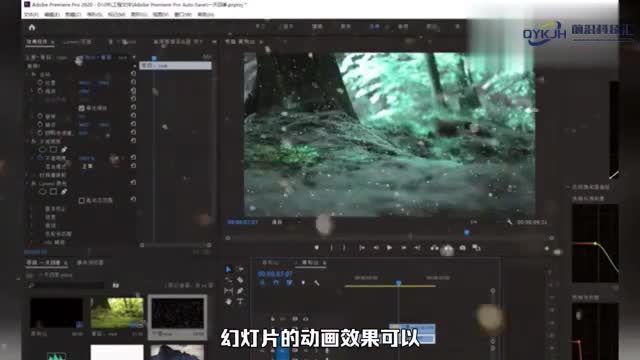
Task: Select the Track Select Forward tool
Action: click(x=240, y=269)
